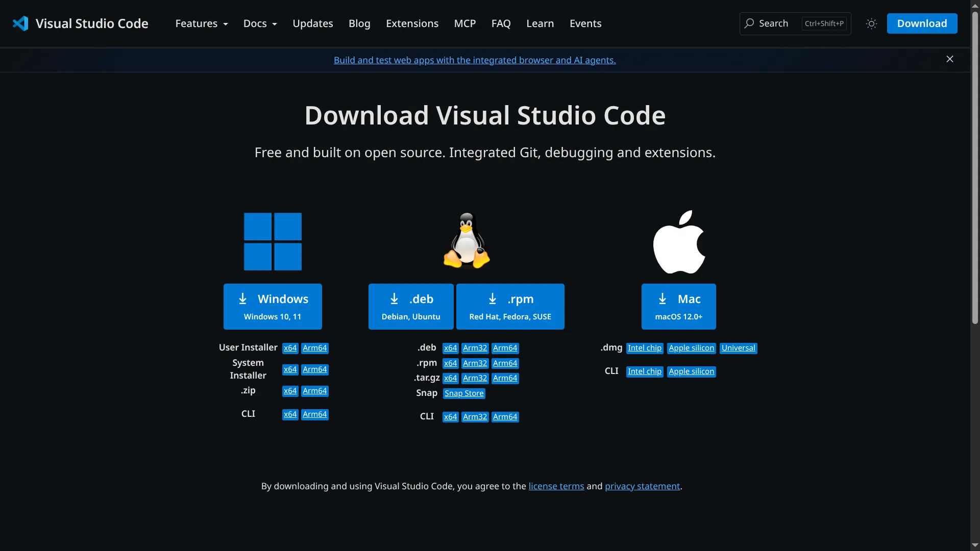The height and width of the screenshot is (551, 980).
Task: Get the Mac CLI for Intel chip
Action: 645,371
